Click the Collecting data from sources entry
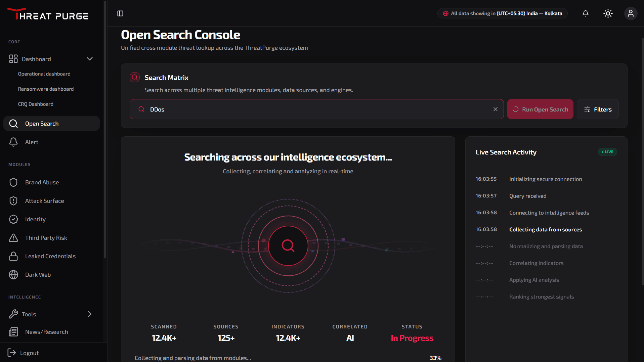 pos(546,229)
